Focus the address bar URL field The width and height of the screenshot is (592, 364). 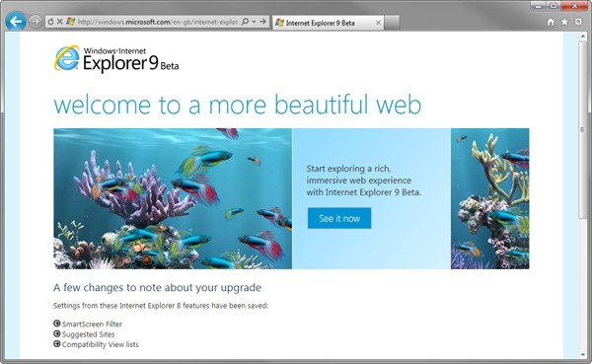[x=158, y=22]
